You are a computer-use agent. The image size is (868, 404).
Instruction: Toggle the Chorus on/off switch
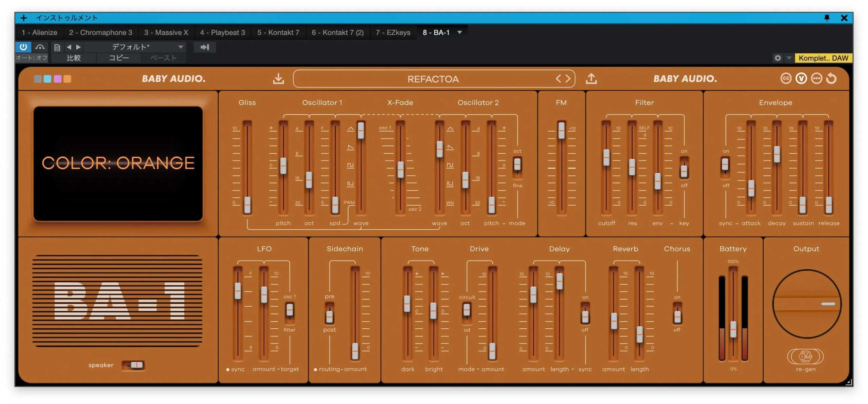coord(677,314)
